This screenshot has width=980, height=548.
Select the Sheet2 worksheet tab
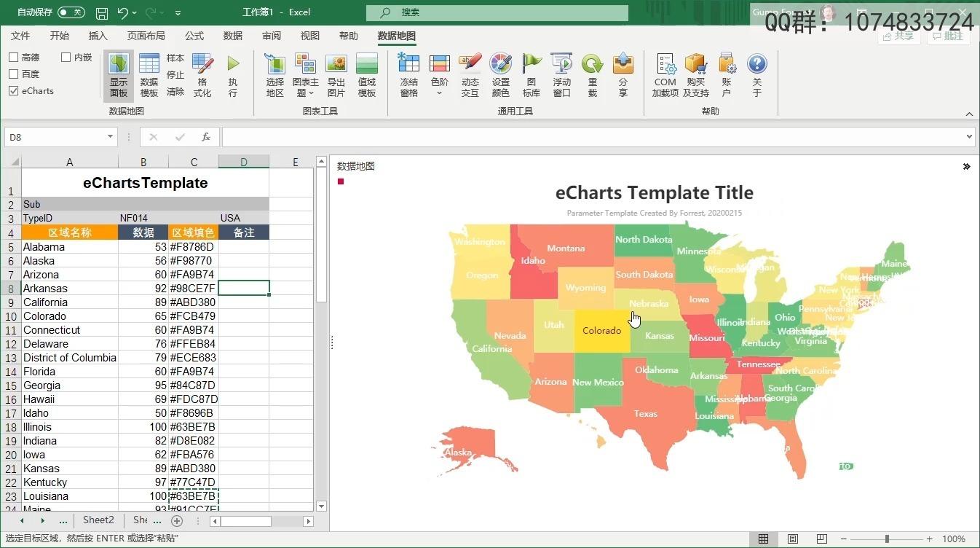[x=98, y=520]
